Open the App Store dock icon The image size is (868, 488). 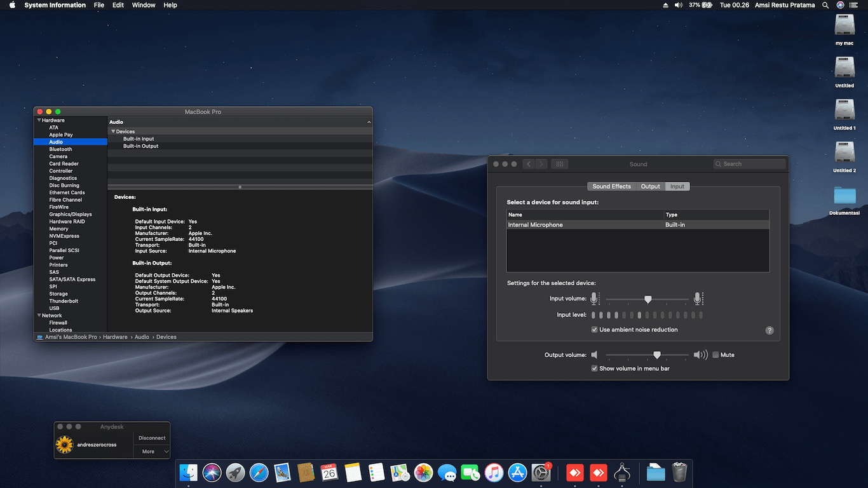(517, 473)
